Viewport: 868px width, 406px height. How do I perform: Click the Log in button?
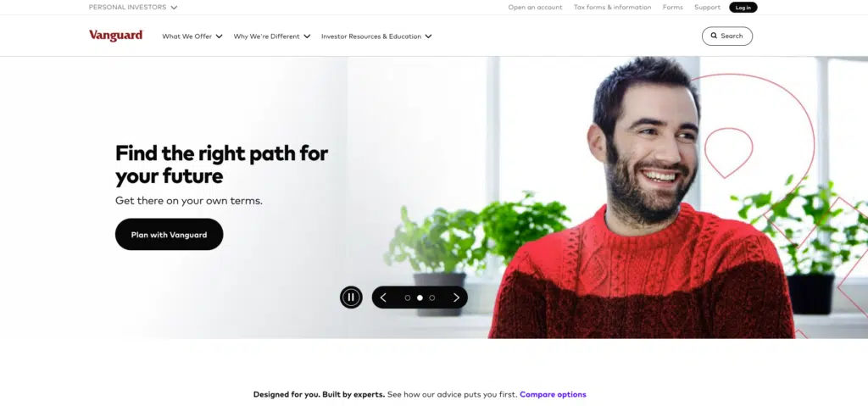[x=743, y=7]
